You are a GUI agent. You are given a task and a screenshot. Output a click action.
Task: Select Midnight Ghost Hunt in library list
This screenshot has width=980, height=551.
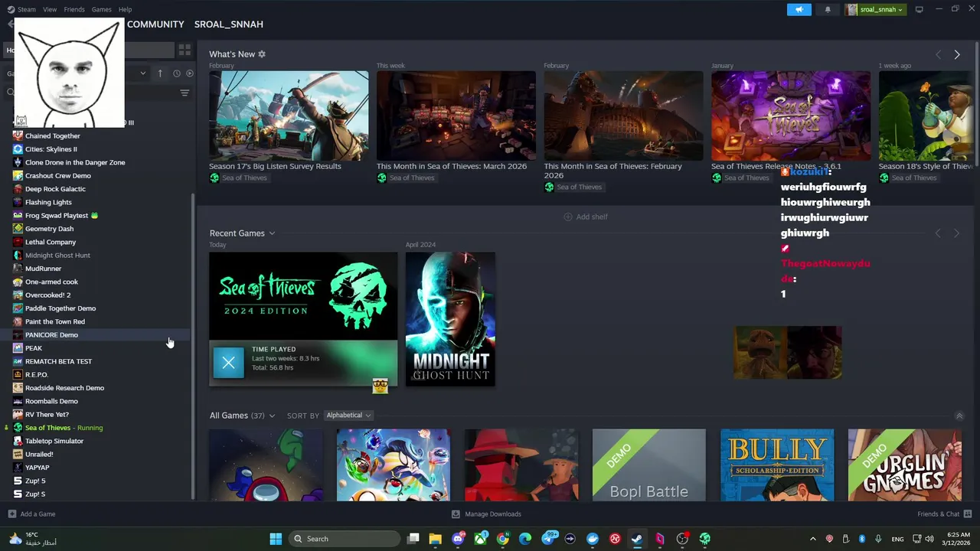click(x=57, y=256)
